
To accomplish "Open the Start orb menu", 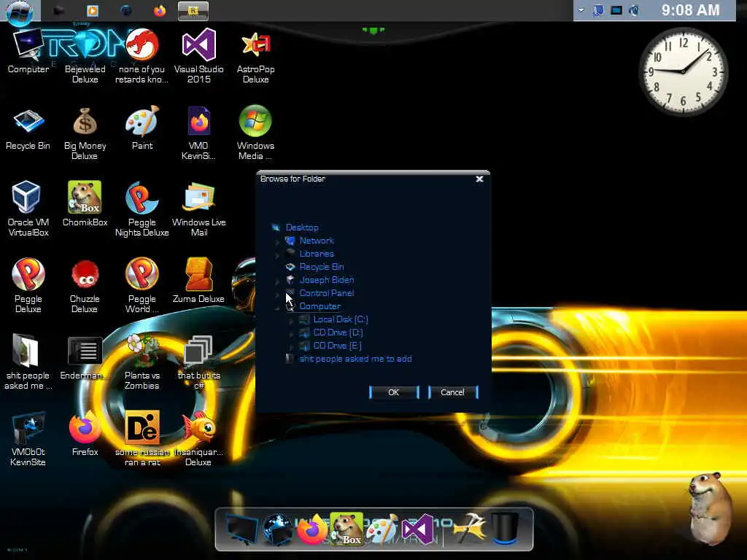I will tap(19, 12).
